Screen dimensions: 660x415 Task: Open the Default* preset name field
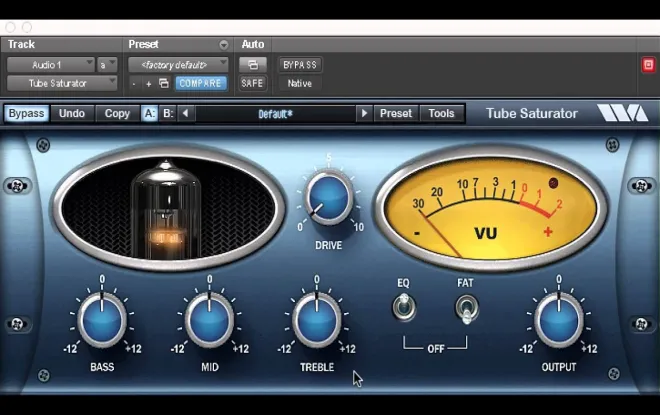coord(275,114)
